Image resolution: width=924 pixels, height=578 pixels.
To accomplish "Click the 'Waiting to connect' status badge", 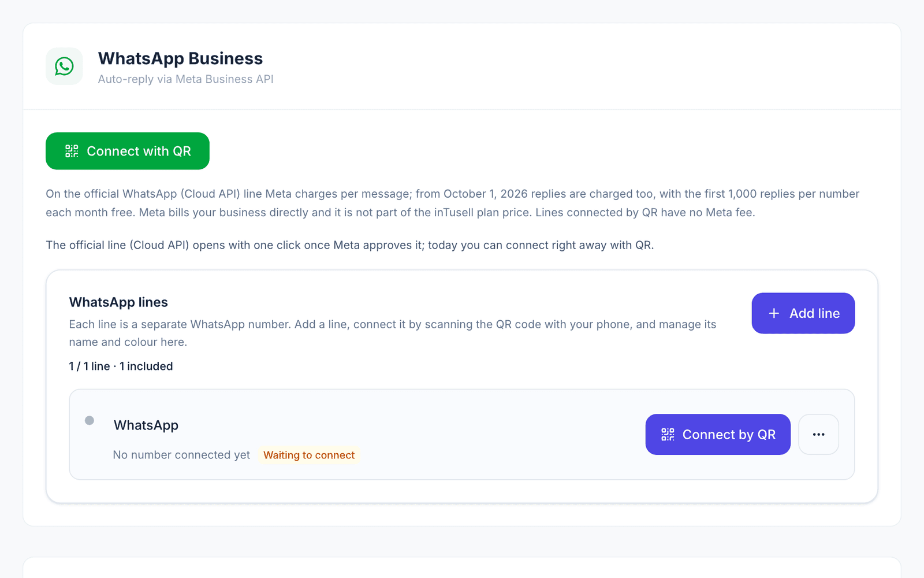I will [x=309, y=455].
